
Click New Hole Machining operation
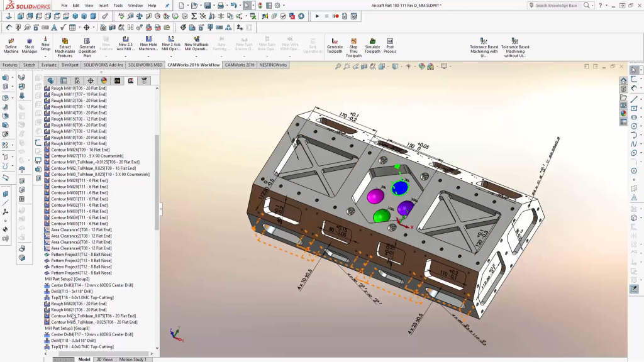point(148,45)
